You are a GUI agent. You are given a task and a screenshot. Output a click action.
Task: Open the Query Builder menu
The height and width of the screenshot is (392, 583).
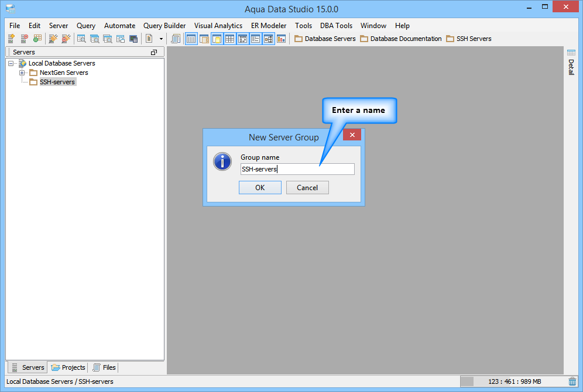tap(164, 26)
